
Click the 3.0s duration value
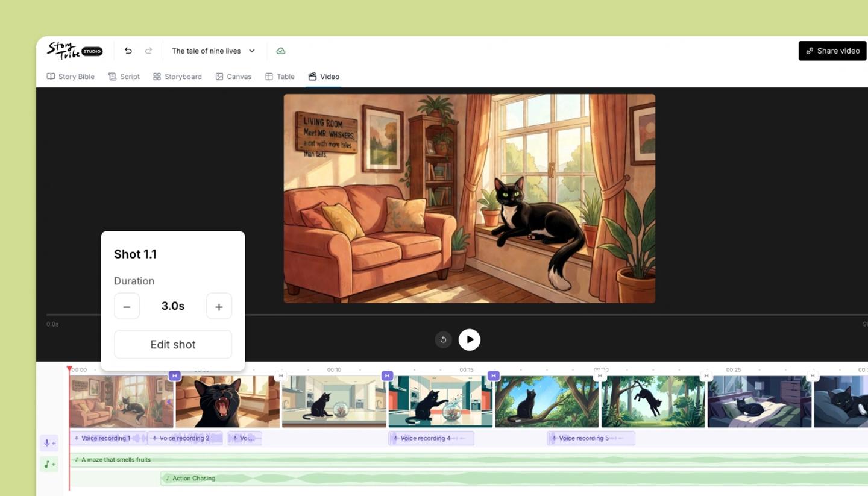tap(173, 306)
